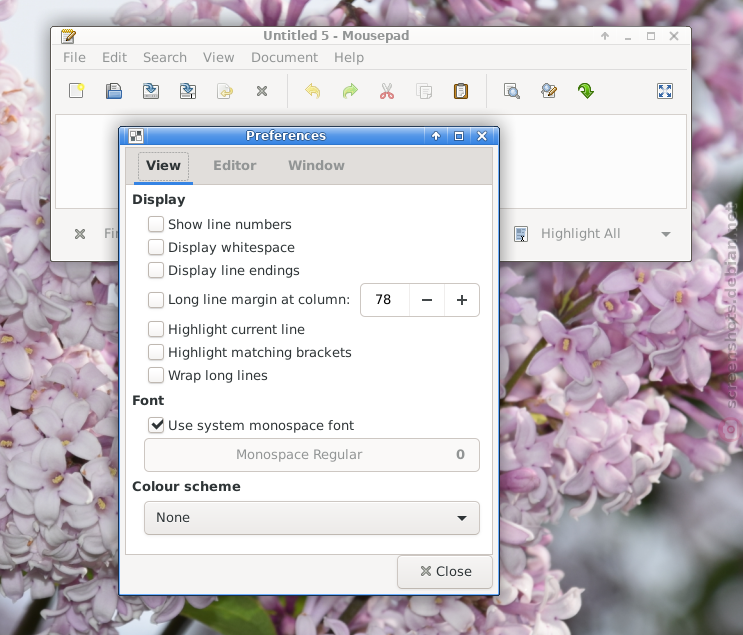This screenshot has height=635, width=743.
Task: Click the Open file toolbar icon
Action: (114, 91)
